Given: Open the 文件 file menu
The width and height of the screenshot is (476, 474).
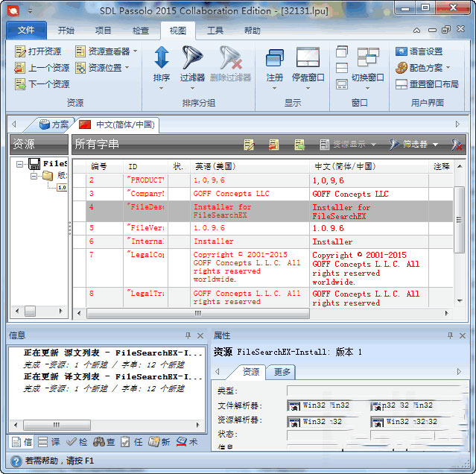Looking at the screenshot, I should click(x=26, y=30).
